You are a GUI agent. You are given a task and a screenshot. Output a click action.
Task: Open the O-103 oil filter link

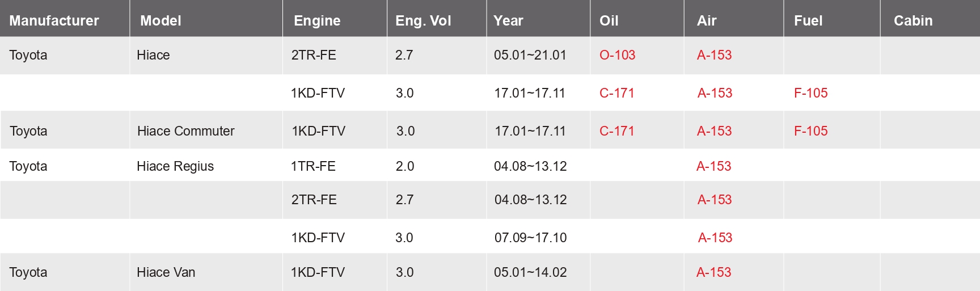(617, 55)
